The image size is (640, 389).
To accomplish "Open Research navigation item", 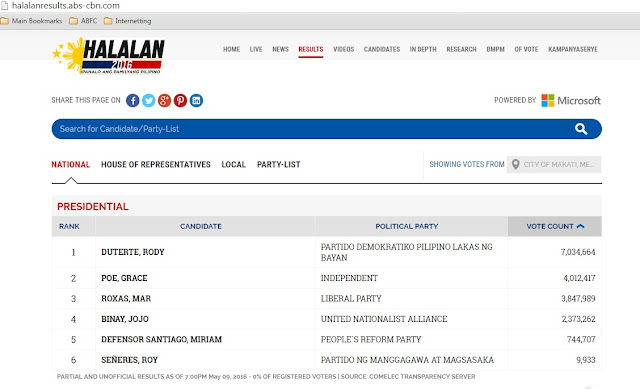I will 462,49.
